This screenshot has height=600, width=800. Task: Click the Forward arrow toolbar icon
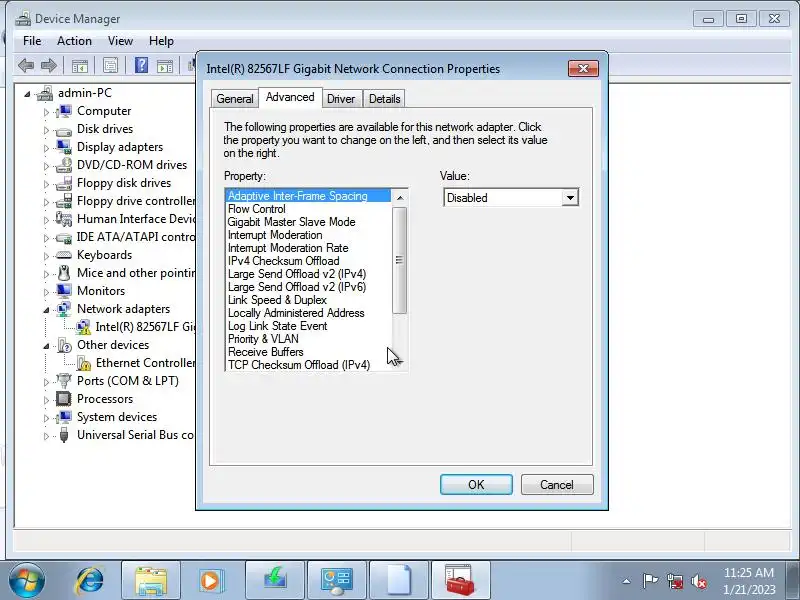[x=48, y=65]
